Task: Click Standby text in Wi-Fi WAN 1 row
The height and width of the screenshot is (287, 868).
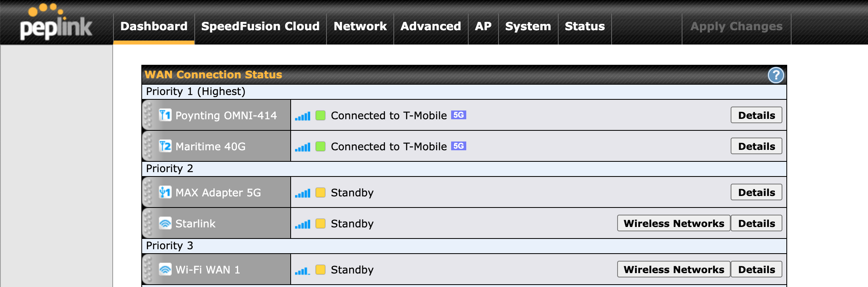Action: (x=352, y=270)
